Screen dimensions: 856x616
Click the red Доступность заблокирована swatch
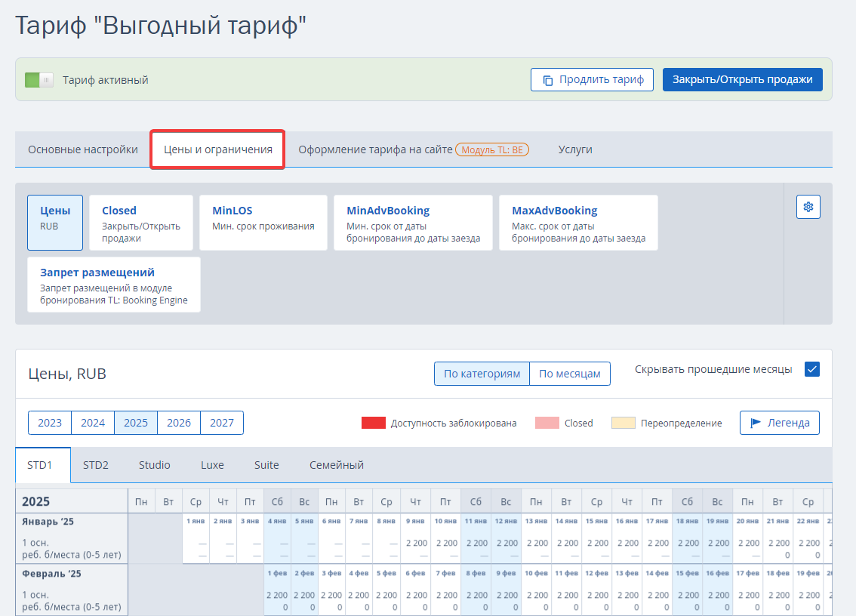(x=374, y=423)
